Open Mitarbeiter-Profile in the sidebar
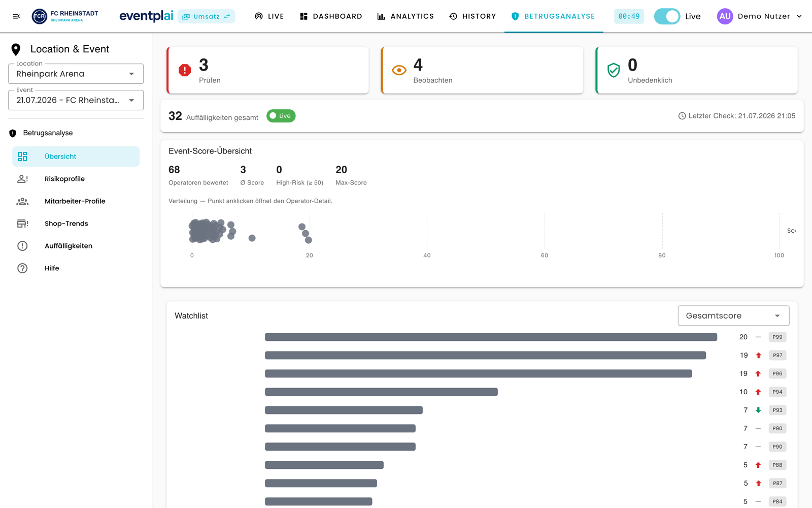 pyautogui.click(x=76, y=201)
